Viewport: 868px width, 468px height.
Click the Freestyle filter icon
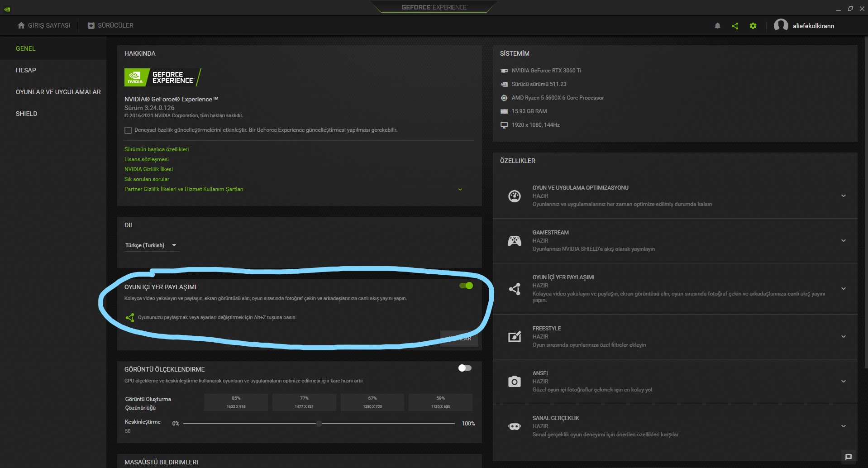[x=514, y=337]
